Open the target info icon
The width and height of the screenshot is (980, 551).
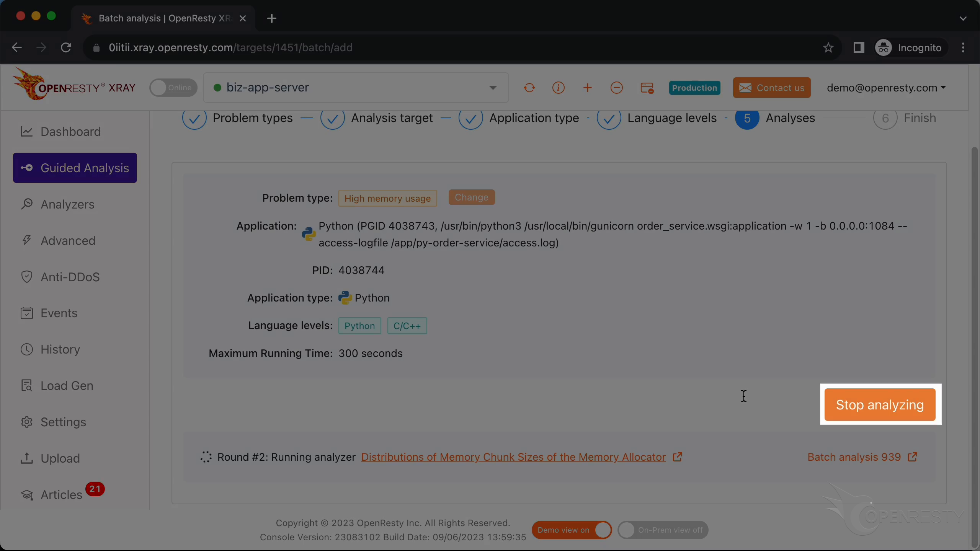[558, 88]
